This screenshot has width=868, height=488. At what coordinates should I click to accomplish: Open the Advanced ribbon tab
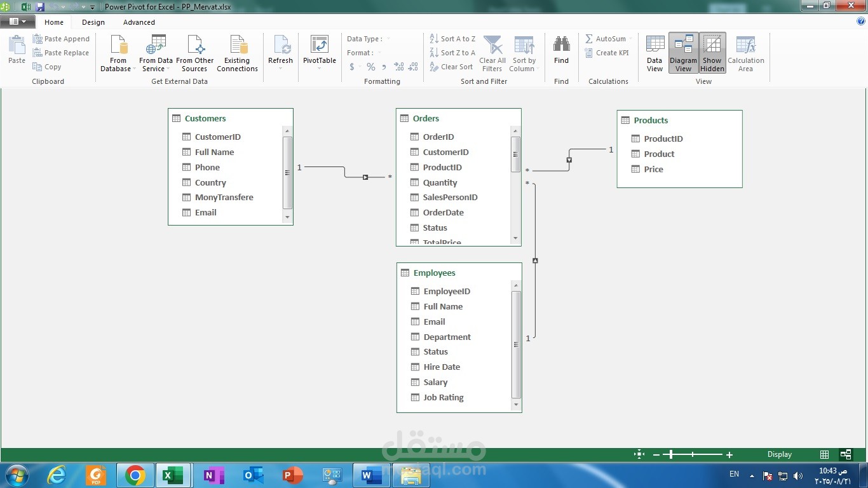pyautogui.click(x=139, y=22)
